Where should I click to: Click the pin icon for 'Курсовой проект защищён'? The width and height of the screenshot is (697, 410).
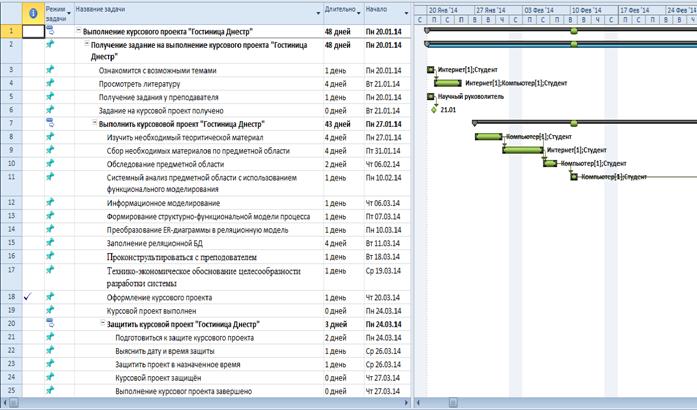(50, 377)
